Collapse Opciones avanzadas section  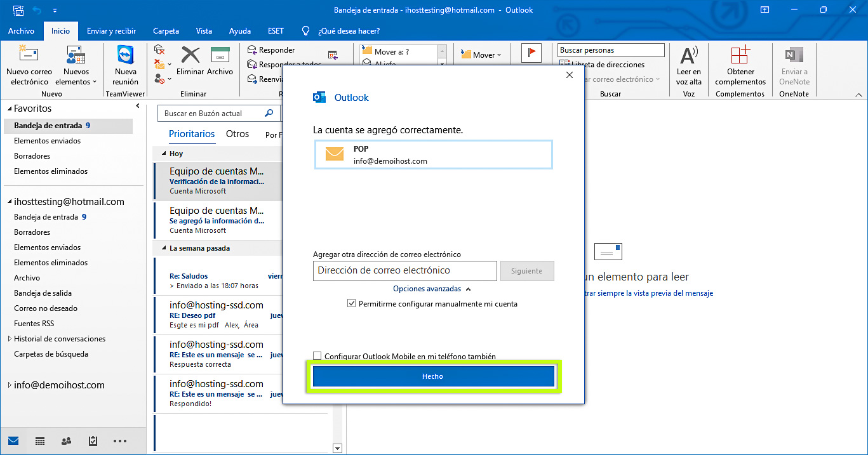(432, 289)
